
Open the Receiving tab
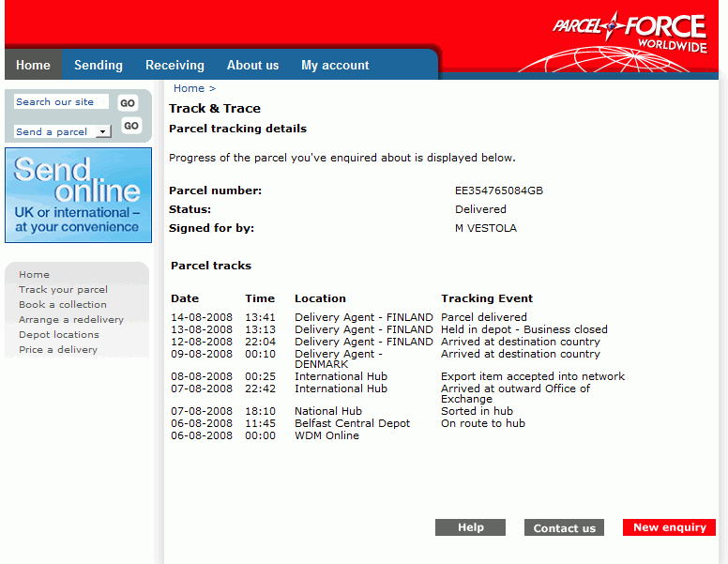click(174, 65)
